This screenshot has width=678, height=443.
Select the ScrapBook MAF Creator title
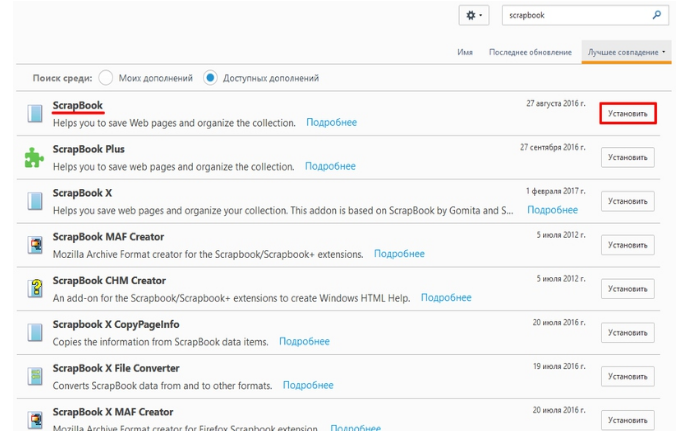click(x=109, y=237)
